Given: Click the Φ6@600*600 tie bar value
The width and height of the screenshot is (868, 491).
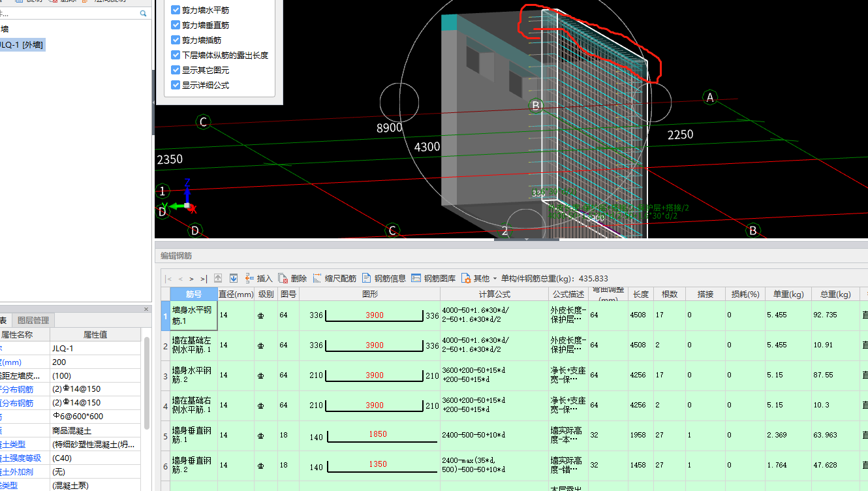Looking at the screenshot, I should (95, 417).
